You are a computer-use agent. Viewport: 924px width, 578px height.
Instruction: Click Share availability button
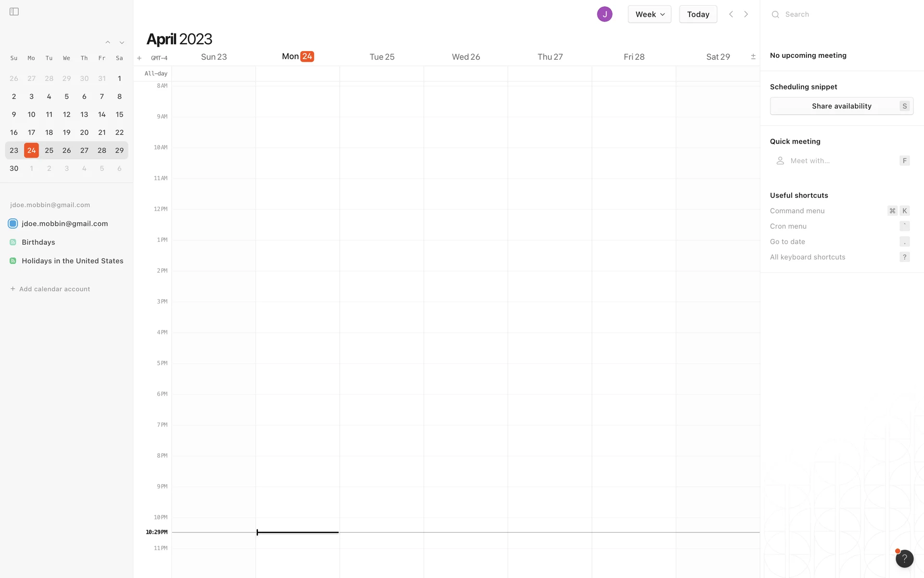(x=841, y=106)
